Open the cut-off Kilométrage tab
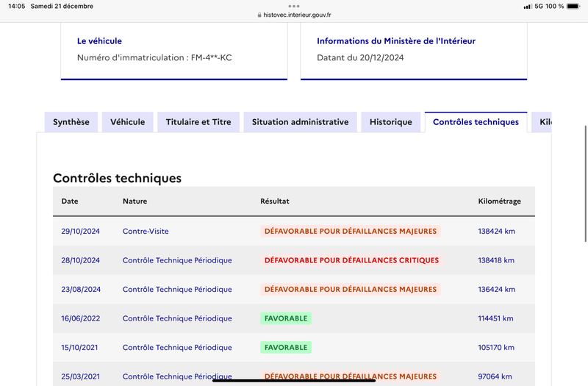588x386 pixels. point(542,122)
